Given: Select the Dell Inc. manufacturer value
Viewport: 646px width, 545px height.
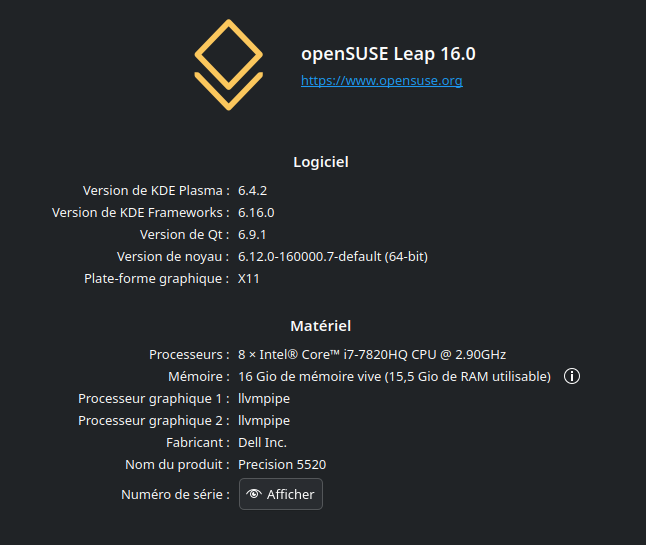Looking at the screenshot, I should pos(262,442).
